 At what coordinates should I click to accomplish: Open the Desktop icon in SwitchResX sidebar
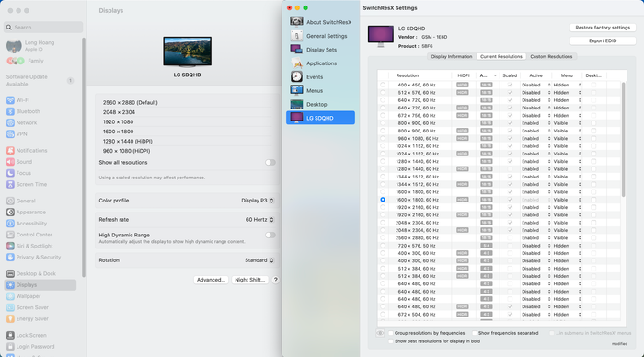click(296, 104)
